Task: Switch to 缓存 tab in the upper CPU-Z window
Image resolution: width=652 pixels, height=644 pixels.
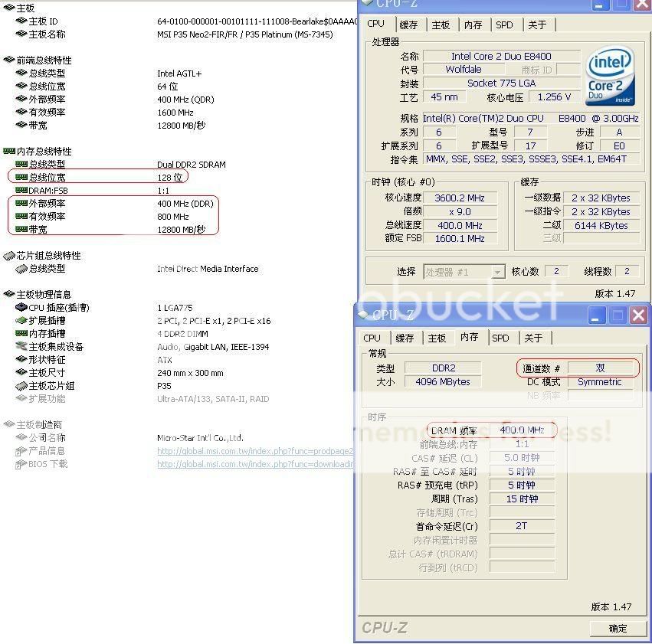Action: tap(408, 25)
